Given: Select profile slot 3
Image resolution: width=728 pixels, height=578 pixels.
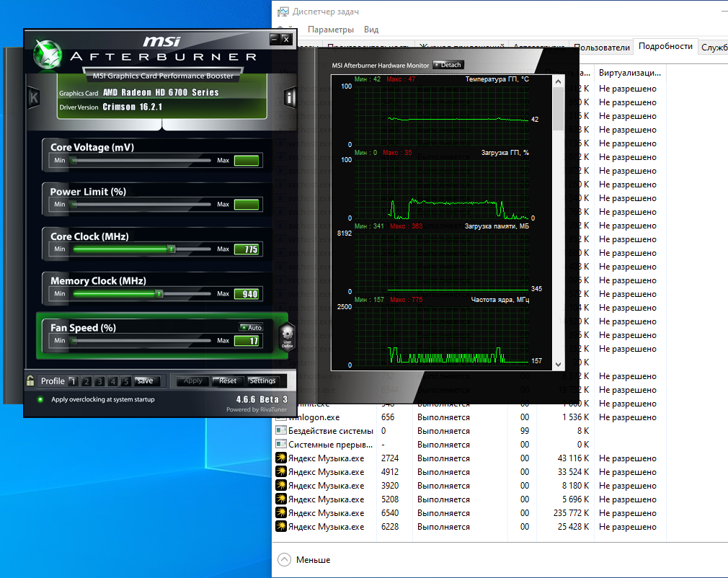Looking at the screenshot, I should coord(99,381).
